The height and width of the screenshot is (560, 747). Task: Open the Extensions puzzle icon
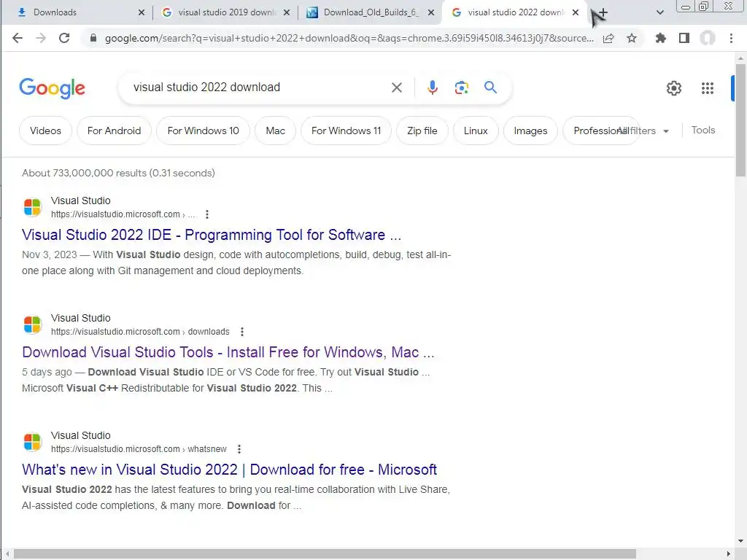(661, 38)
